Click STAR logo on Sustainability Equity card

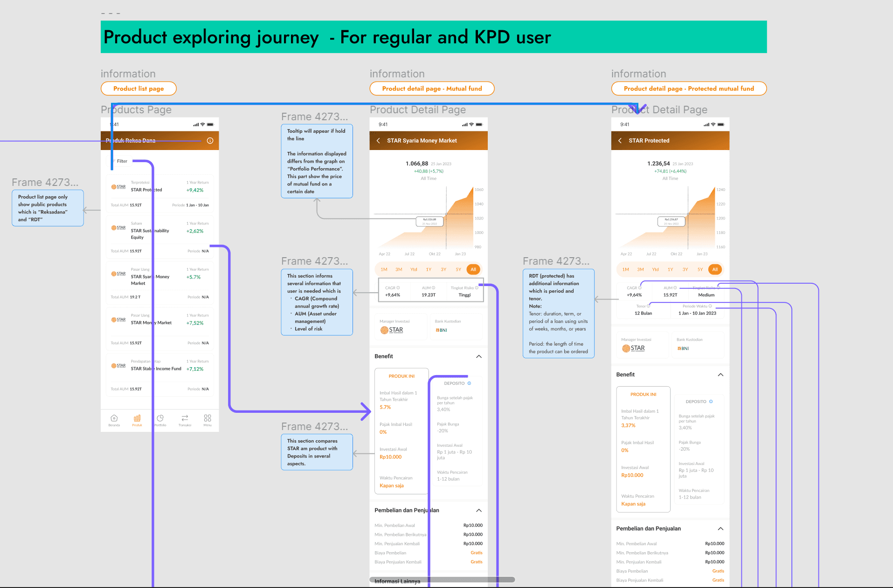click(x=118, y=228)
